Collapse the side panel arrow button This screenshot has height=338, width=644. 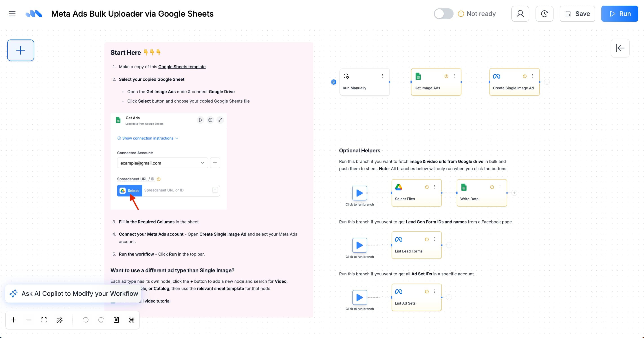(620, 48)
